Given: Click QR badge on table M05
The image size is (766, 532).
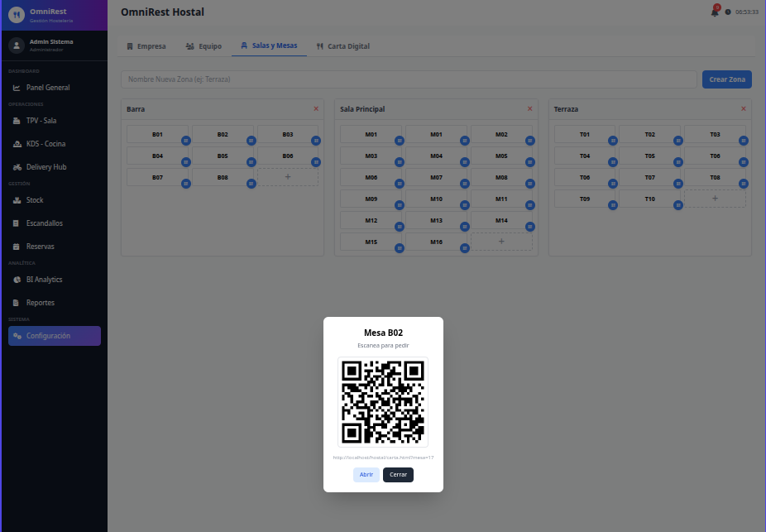Looking at the screenshot, I should coord(530,162).
